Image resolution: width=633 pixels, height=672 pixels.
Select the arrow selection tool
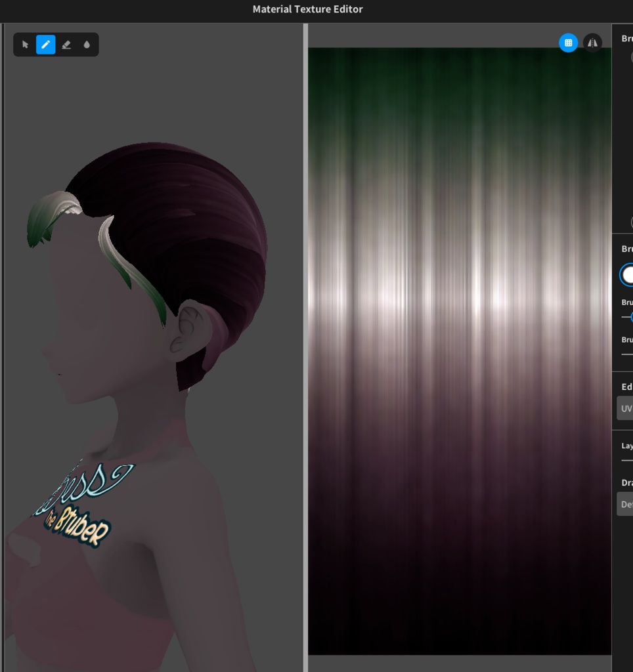pos(24,45)
